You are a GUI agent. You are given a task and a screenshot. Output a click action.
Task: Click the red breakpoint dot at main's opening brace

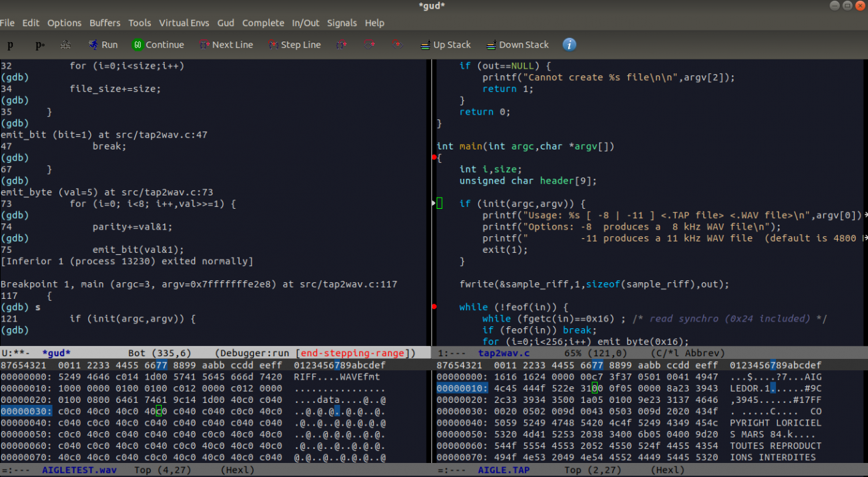pos(434,157)
